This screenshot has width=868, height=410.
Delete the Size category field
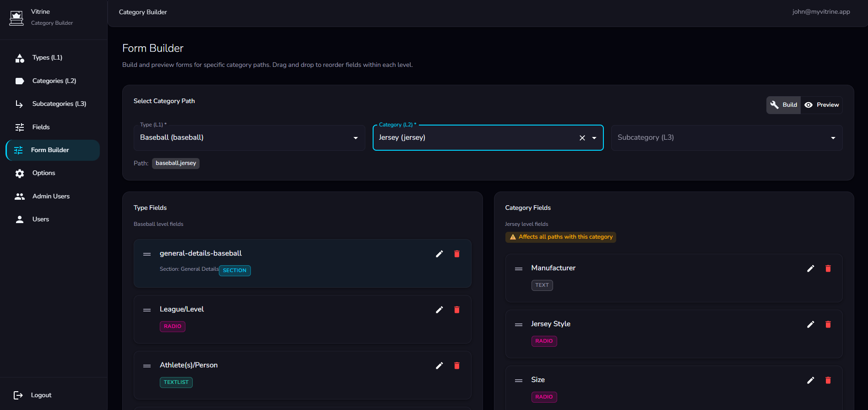[x=828, y=380]
